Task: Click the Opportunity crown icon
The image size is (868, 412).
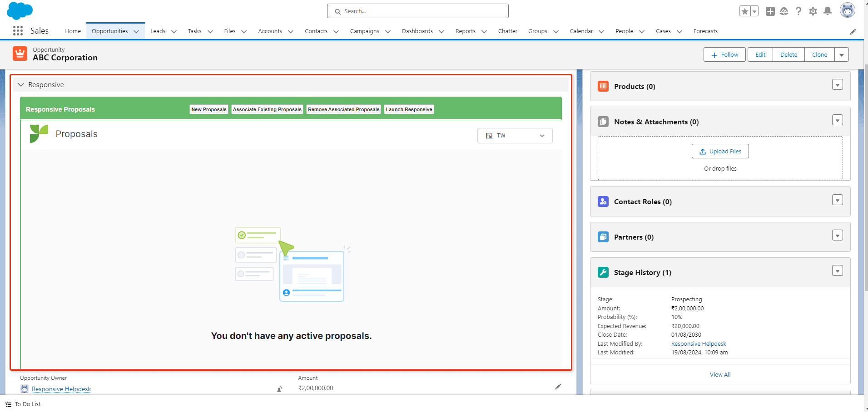Action: (x=20, y=54)
